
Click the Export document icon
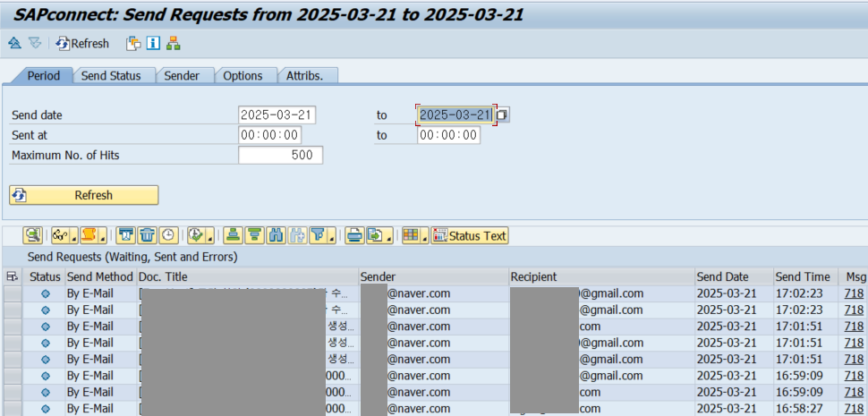point(376,235)
